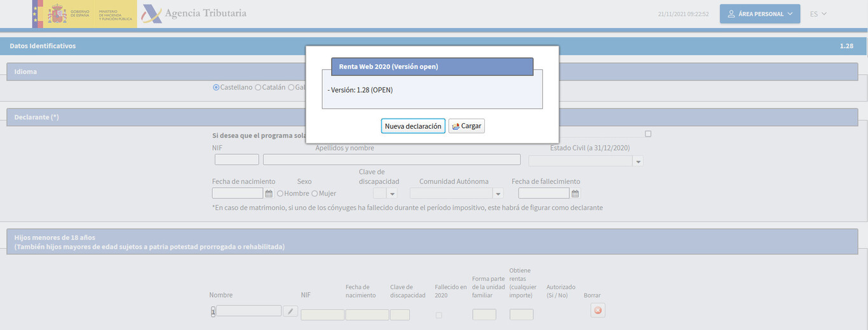Click the pencil edit icon next to Nombre
The image size is (868, 330).
point(290,311)
